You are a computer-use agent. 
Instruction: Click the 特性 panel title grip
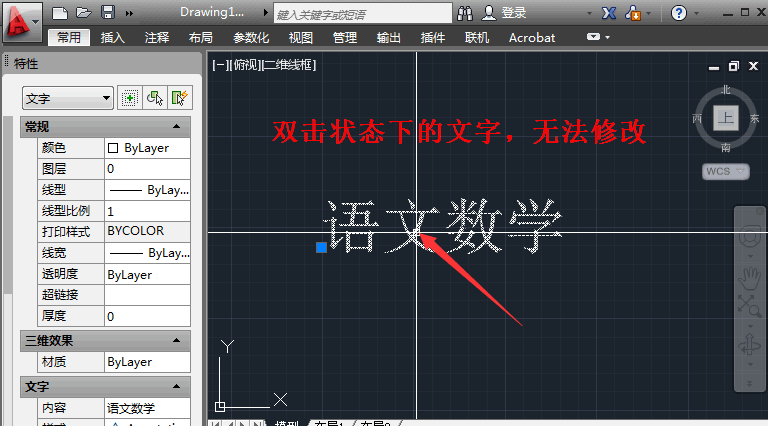tap(6, 63)
